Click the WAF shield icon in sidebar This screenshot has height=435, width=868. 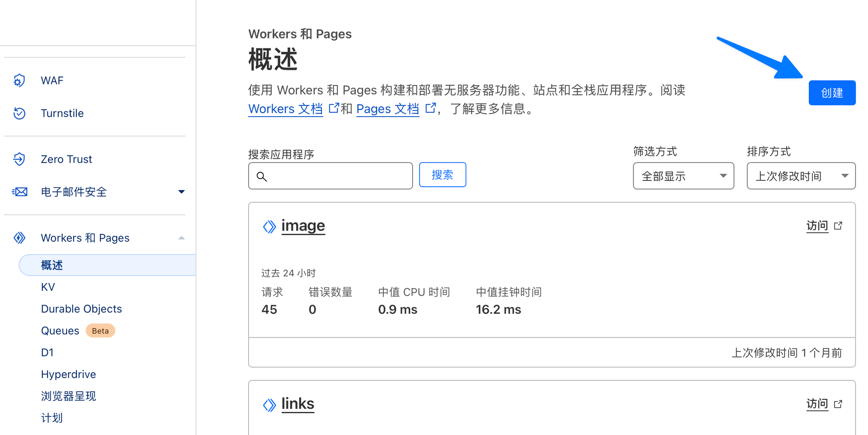pos(19,80)
